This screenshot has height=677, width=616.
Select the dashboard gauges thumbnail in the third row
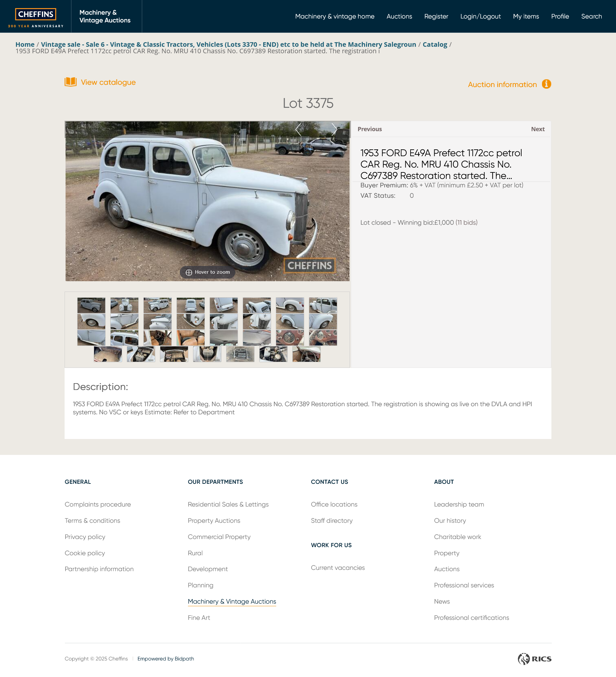coord(290,338)
